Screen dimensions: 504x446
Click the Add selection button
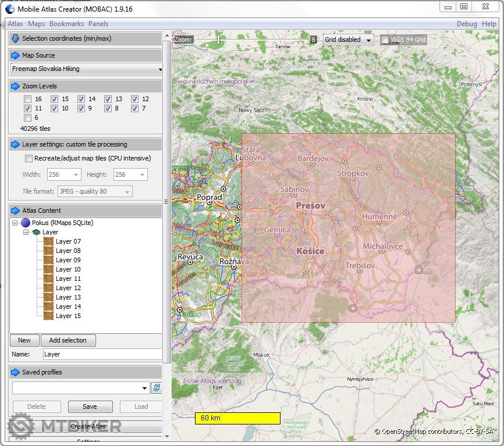tap(68, 340)
